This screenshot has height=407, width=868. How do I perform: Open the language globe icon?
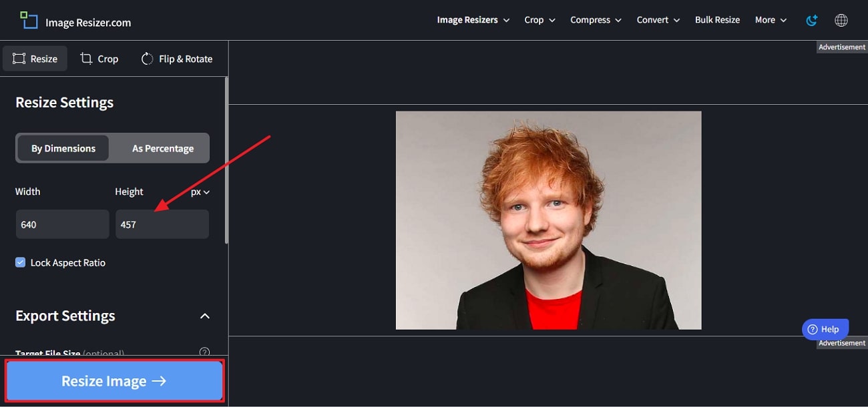(x=841, y=20)
